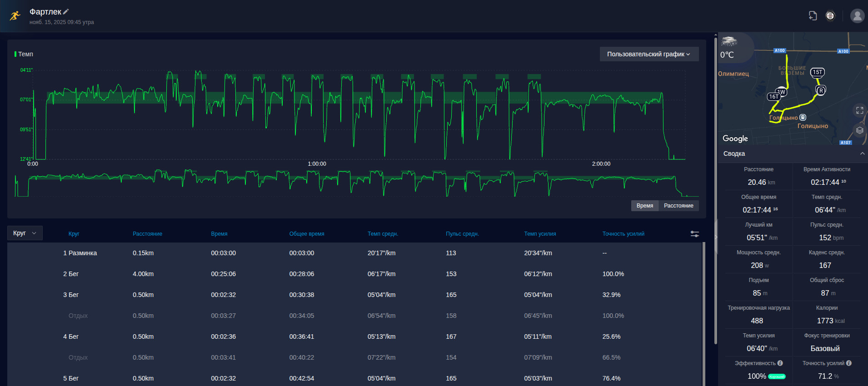Screen dimensions: 868x386
Task: Switch chart axis to Расстояние
Action: click(x=678, y=206)
